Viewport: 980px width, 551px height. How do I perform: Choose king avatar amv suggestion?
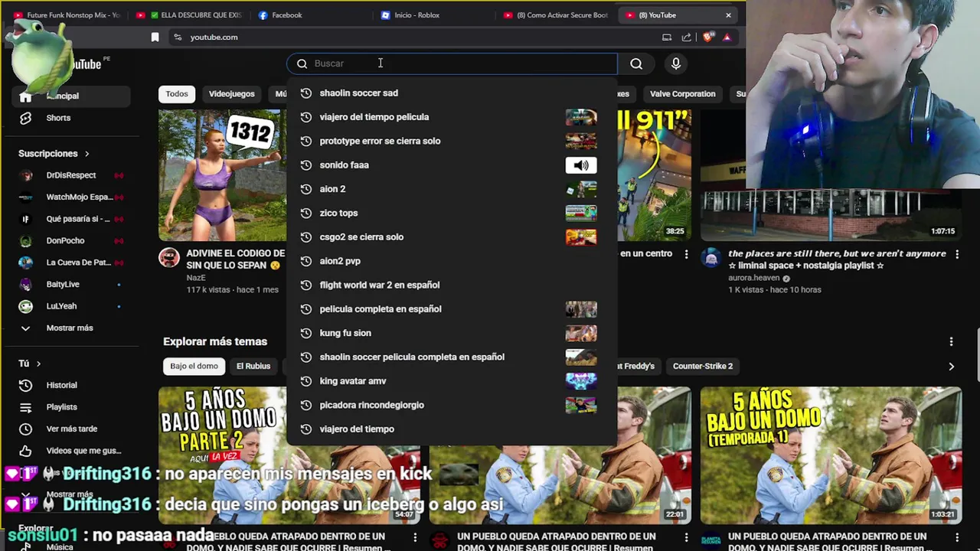(x=452, y=380)
